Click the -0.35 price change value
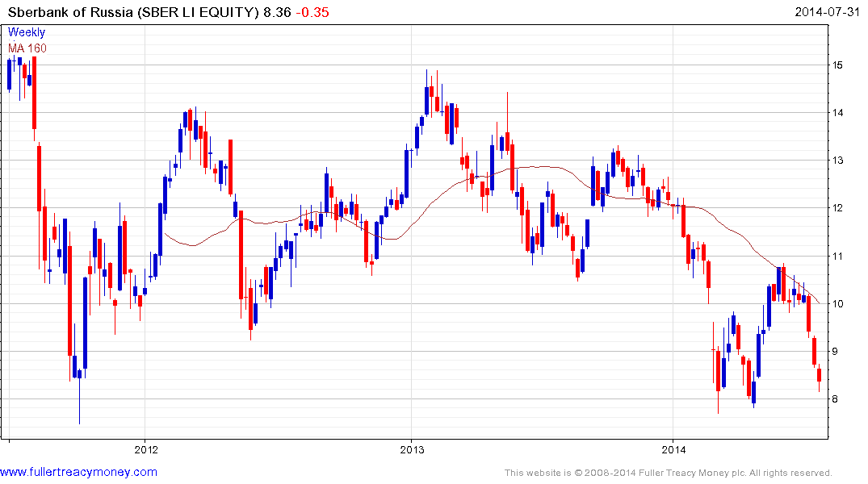Image resolution: width=868 pixels, height=484 pixels. tap(312, 12)
